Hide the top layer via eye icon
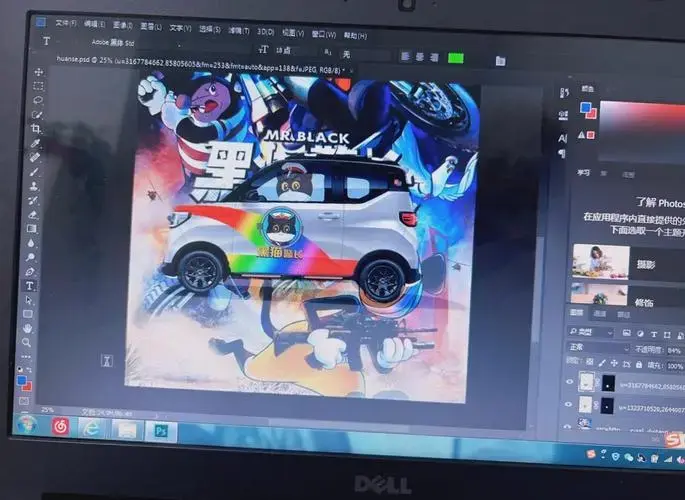 click(x=569, y=382)
